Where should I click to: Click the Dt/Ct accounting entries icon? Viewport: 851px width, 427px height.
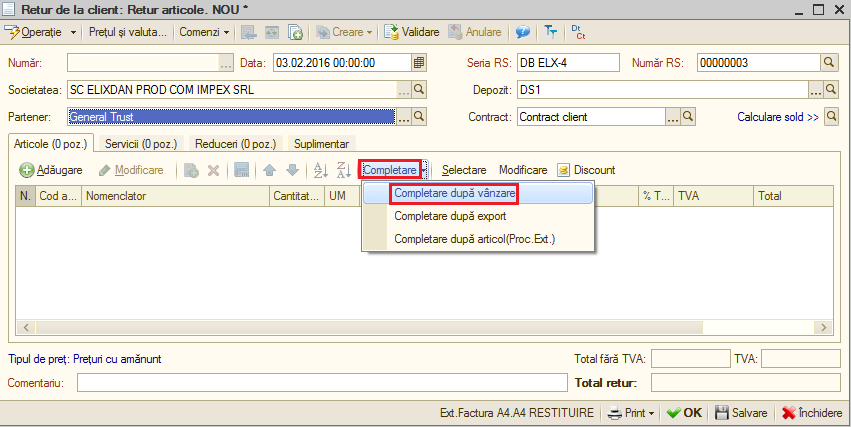coord(579,32)
